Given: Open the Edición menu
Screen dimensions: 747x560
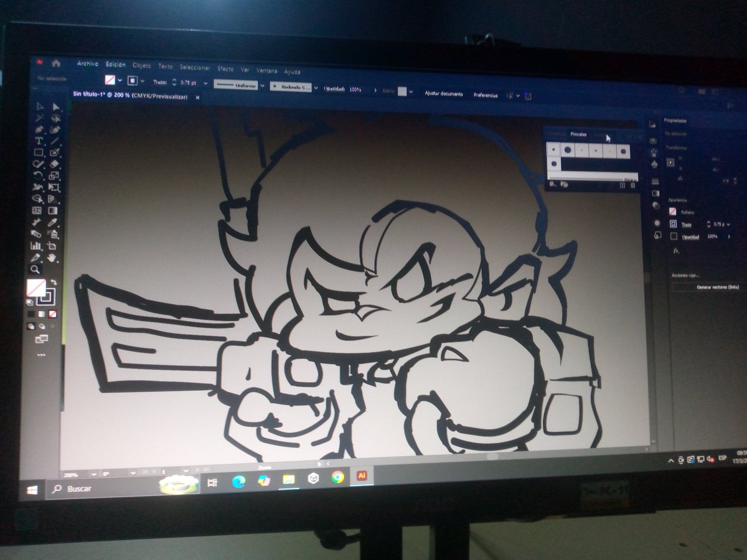Looking at the screenshot, I should (115, 65).
